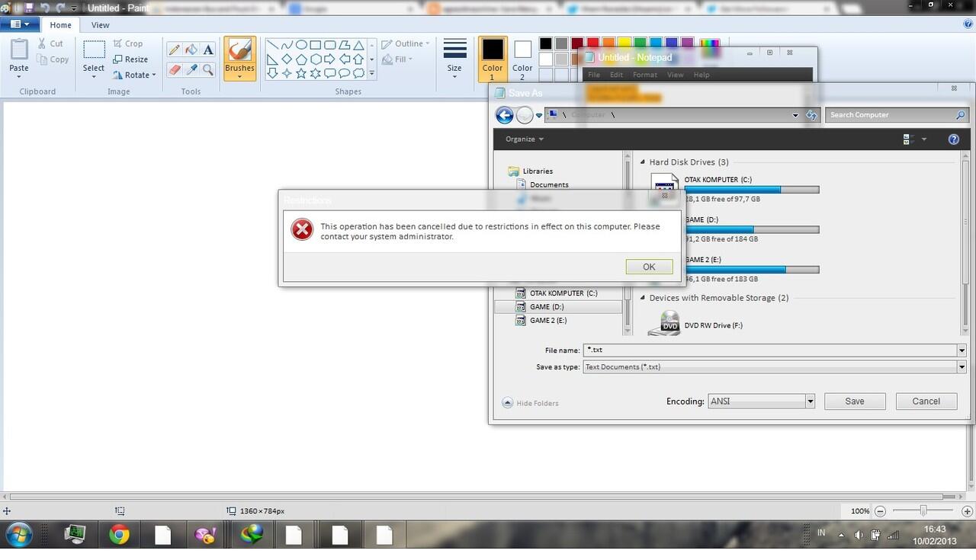Viewport: 976px width, 560px height.
Task: Select the Pencil tool in Paint
Action: pyautogui.click(x=174, y=50)
